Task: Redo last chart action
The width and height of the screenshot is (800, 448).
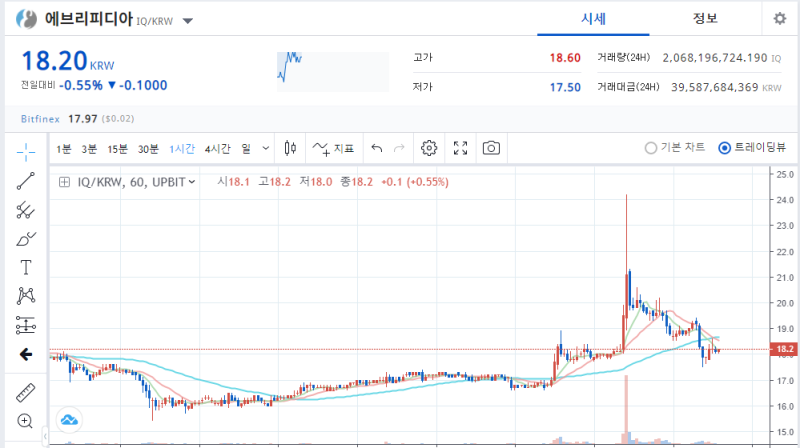Action: [399, 148]
